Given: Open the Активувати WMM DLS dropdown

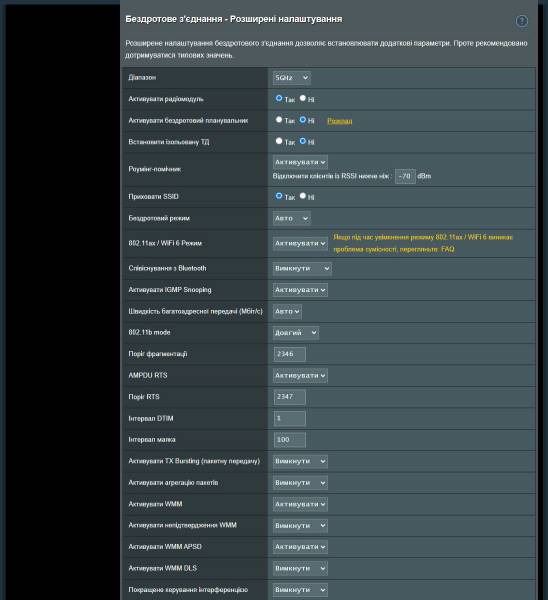Looking at the screenshot, I should [300, 569].
